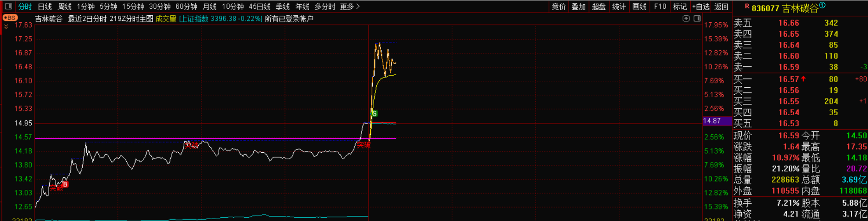Click the 今开 value 14.50

tap(856, 136)
